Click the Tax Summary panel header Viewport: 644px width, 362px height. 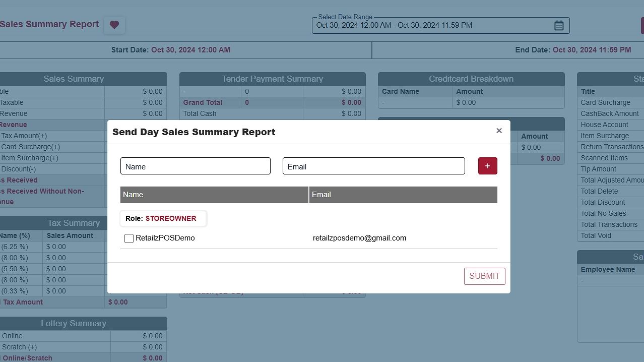tap(74, 223)
